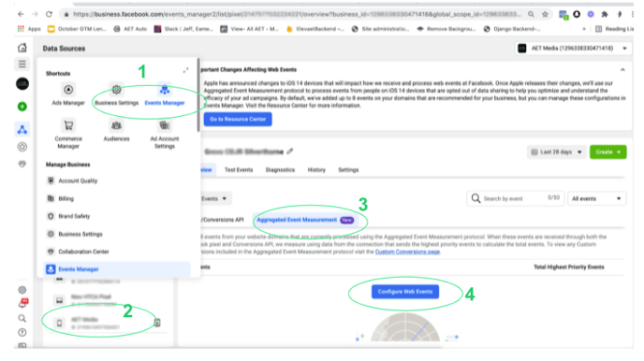Select the data sources triangle icon
Screen dimensions: 644x361
point(22,130)
